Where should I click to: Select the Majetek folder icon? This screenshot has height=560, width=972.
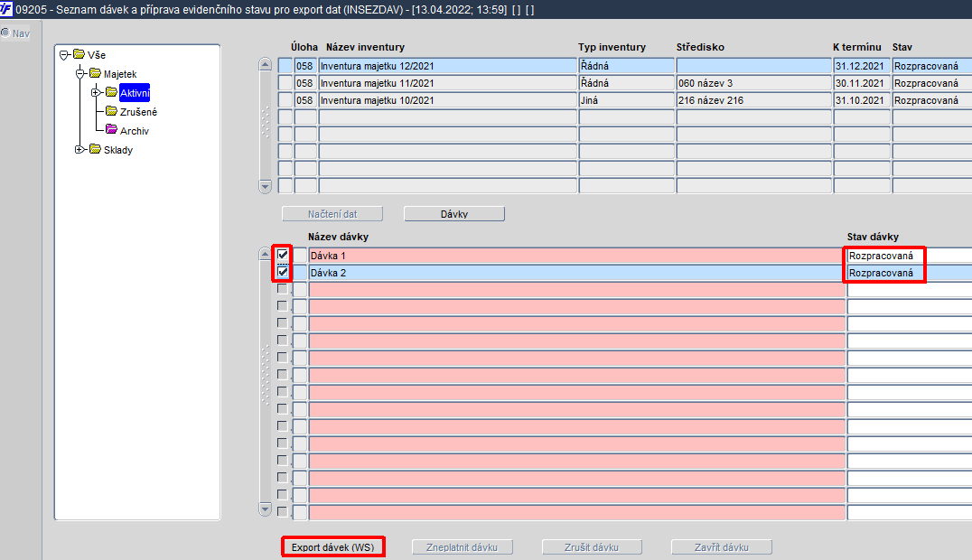click(95, 73)
